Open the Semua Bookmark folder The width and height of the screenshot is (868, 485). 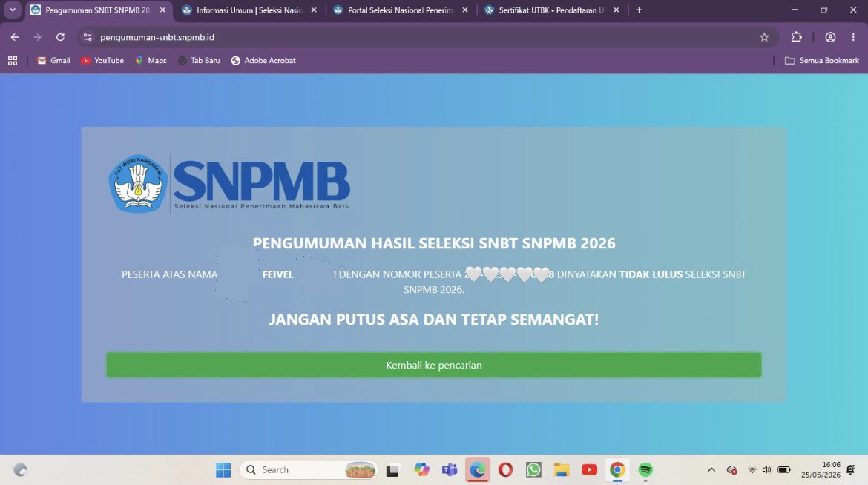[x=821, y=60]
